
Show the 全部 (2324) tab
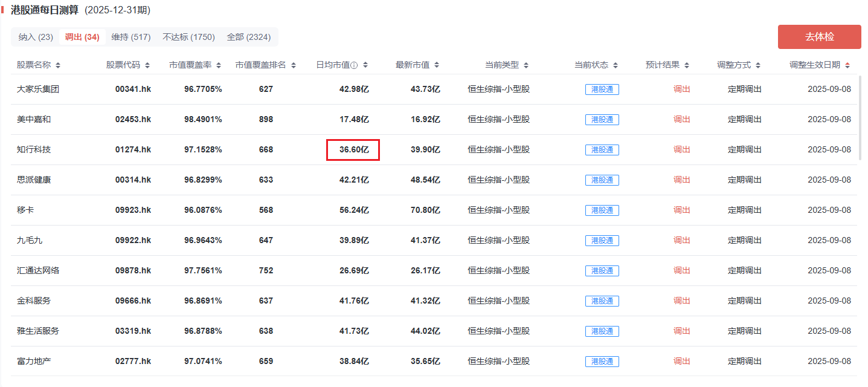point(249,37)
